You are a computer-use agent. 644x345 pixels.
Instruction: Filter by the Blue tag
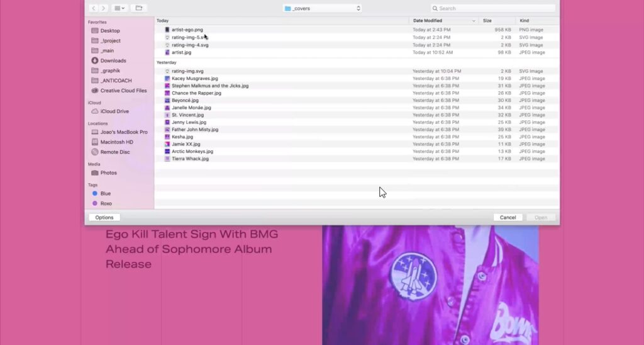105,194
